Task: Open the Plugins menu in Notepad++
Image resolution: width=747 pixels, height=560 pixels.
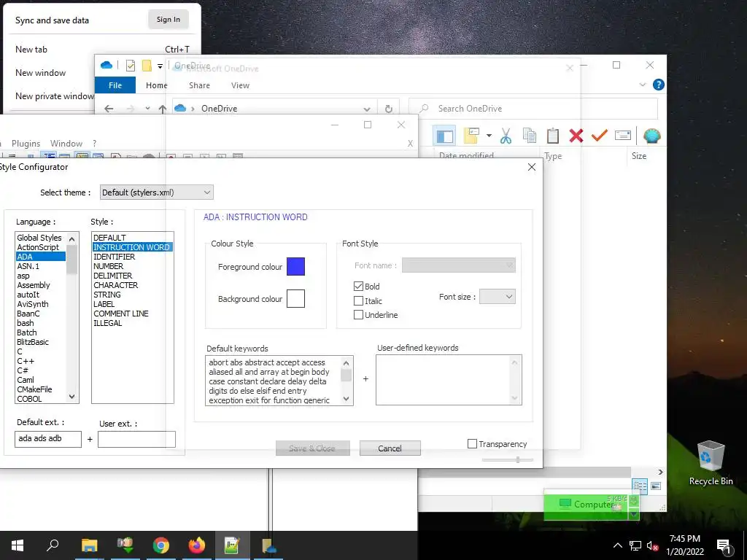Action: click(x=26, y=144)
